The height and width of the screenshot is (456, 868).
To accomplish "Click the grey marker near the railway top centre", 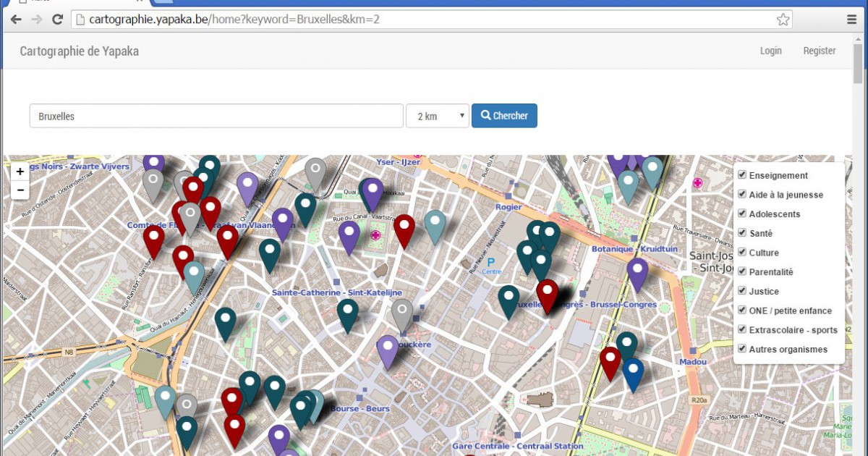I will point(315,174).
